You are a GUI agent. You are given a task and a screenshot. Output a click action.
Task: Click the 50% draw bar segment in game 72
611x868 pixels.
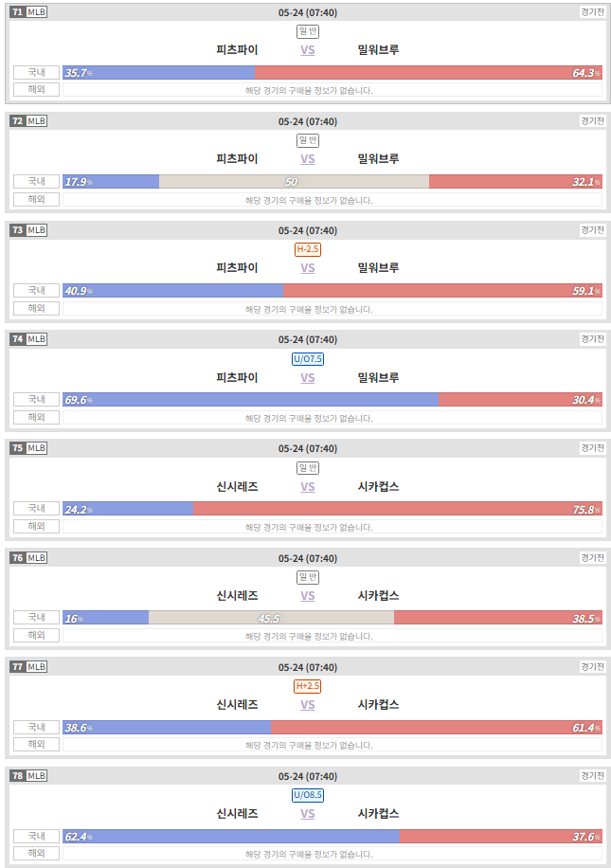click(294, 182)
